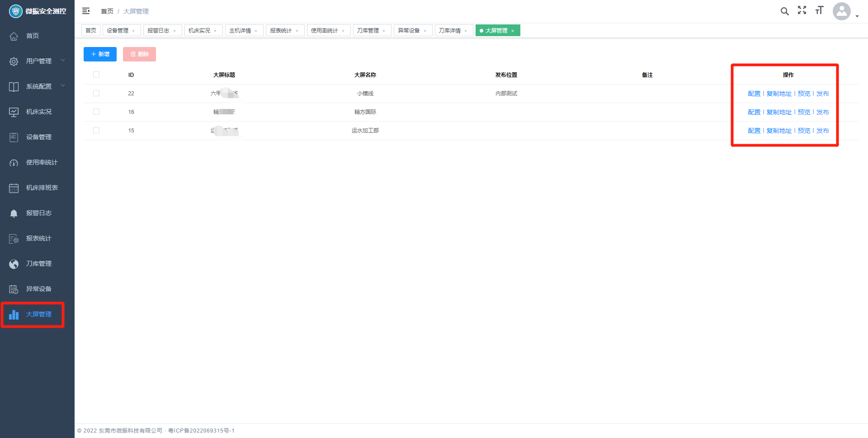
Task: Click 发布 for 运水加工部 row
Action: [x=822, y=131]
